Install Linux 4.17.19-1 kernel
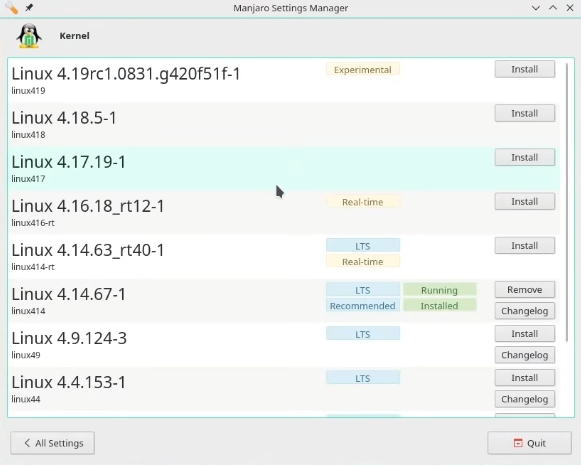The image size is (581, 465). coord(525,157)
